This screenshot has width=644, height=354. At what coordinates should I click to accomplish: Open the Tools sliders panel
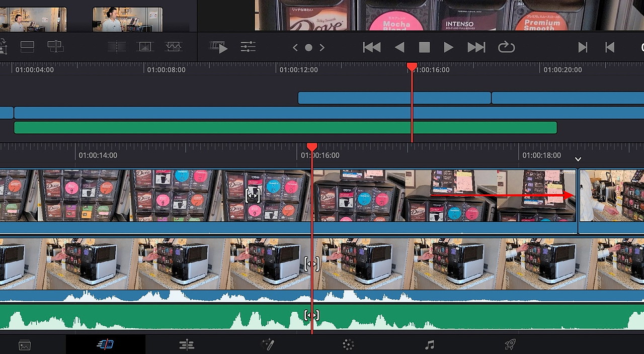(x=248, y=47)
